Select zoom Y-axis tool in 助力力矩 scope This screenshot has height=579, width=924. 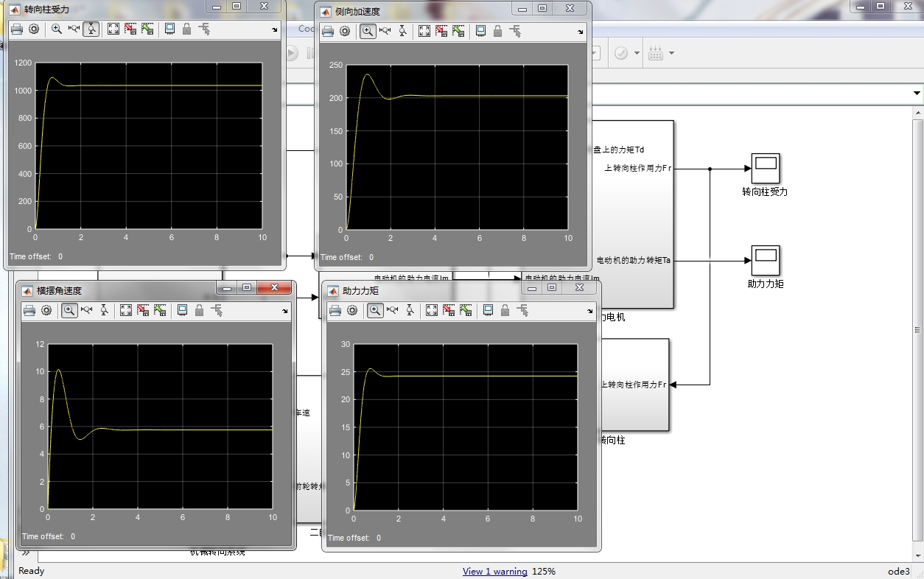[x=410, y=310]
